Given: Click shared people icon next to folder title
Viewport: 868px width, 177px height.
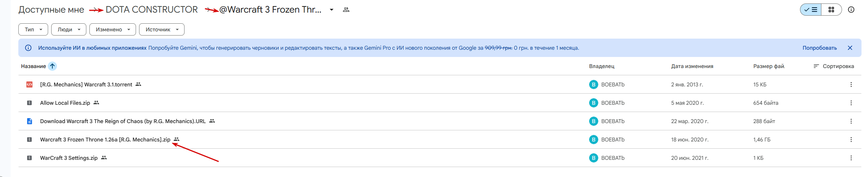Looking at the screenshot, I should 346,10.
